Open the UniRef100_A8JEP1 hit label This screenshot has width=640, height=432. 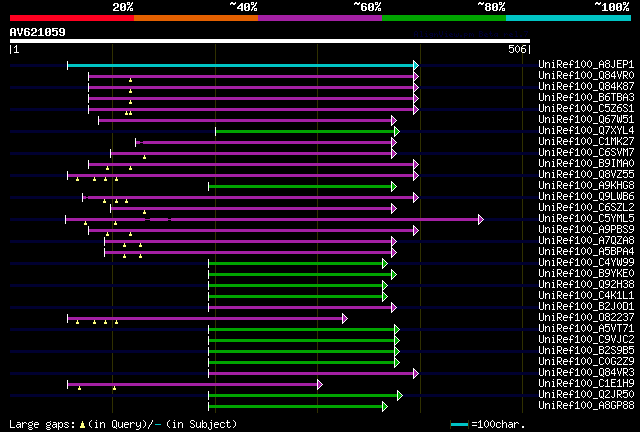click(x=586, y=65)
